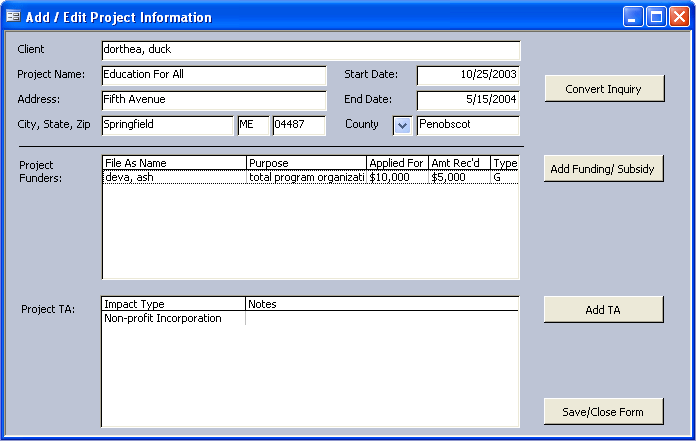Click Save/Close Form button
The image size is (696, 441).
[603, 411]
